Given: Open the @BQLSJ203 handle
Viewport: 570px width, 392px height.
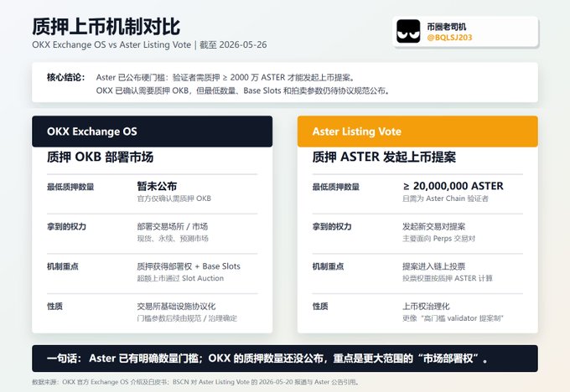Looking at the screenshot, I should click(449, 38).
